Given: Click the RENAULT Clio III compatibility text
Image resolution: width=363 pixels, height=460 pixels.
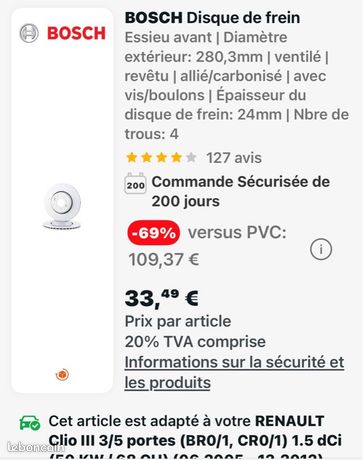Looking at the screenshot, I should 195,437.
